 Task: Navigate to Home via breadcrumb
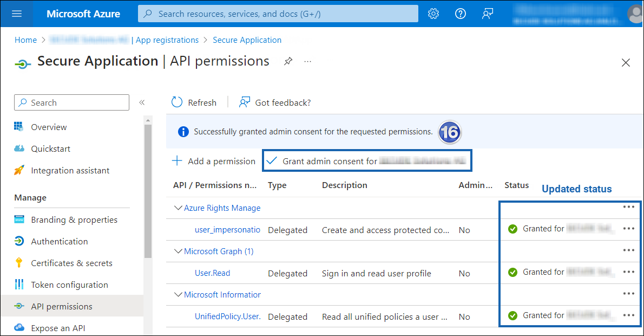25,40
